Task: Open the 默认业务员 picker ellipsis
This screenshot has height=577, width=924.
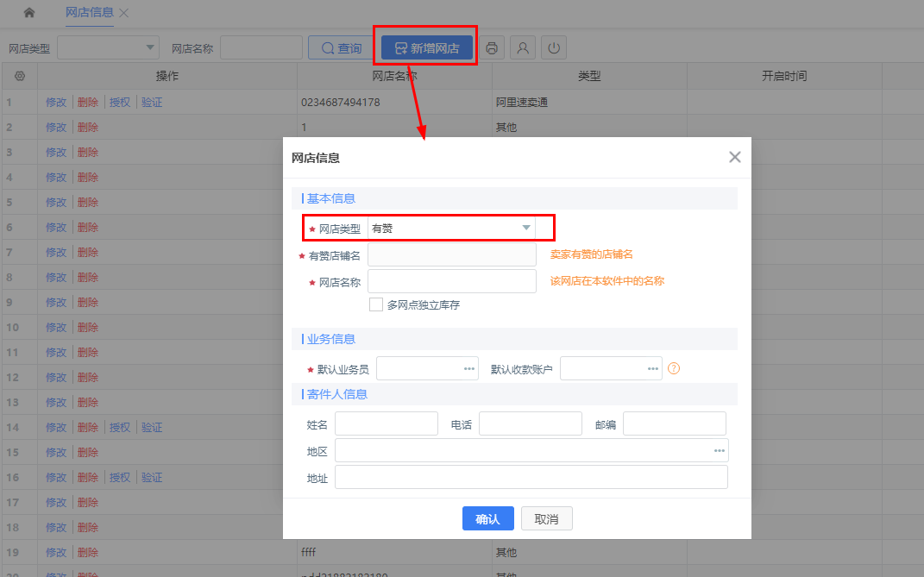Action: tap(469, 368)
